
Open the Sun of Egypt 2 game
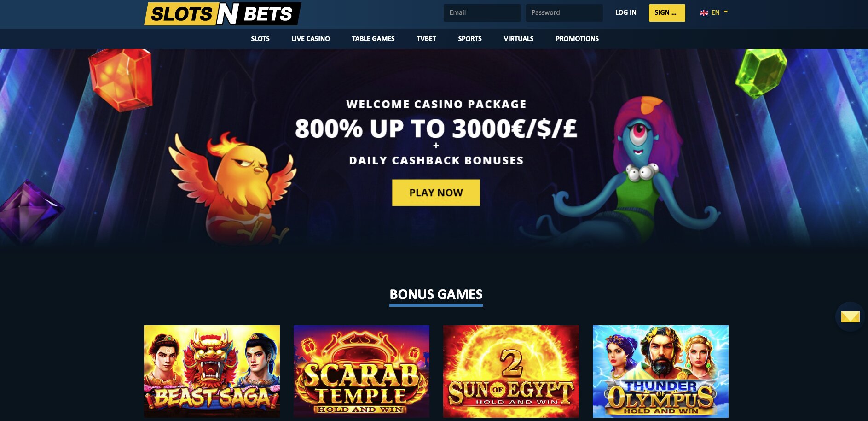coord(511,371)
